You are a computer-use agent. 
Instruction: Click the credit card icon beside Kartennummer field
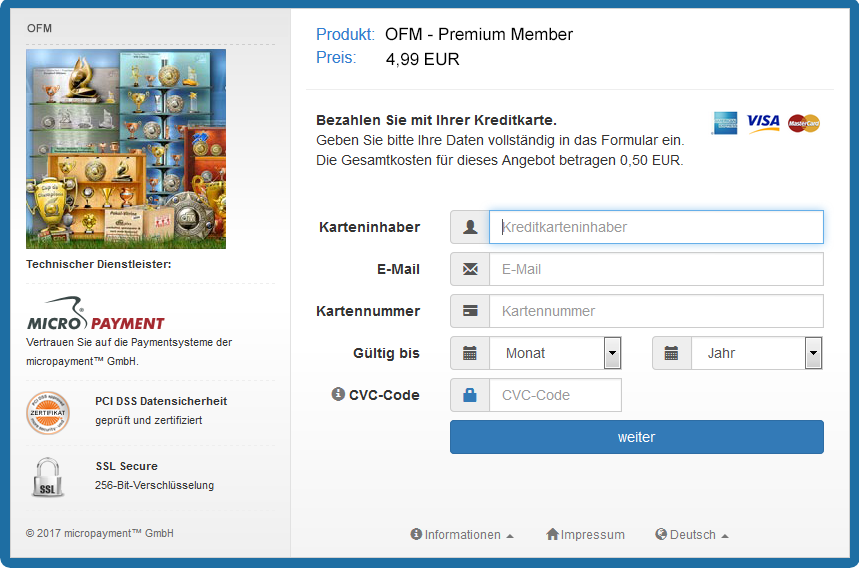[470, 311]
